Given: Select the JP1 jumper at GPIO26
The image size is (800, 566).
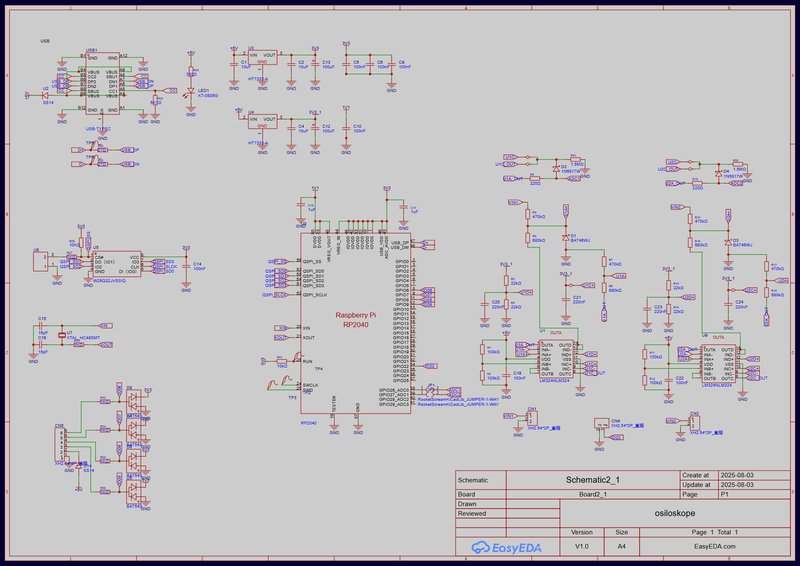Looking at the screenshot, I should click(431, 390).
